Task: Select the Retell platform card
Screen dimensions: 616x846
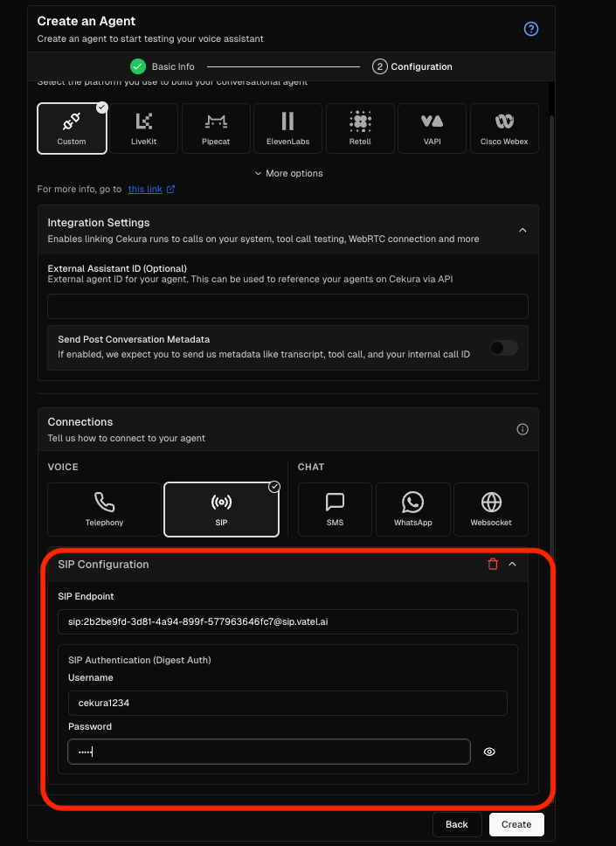Action: [360, 128]
